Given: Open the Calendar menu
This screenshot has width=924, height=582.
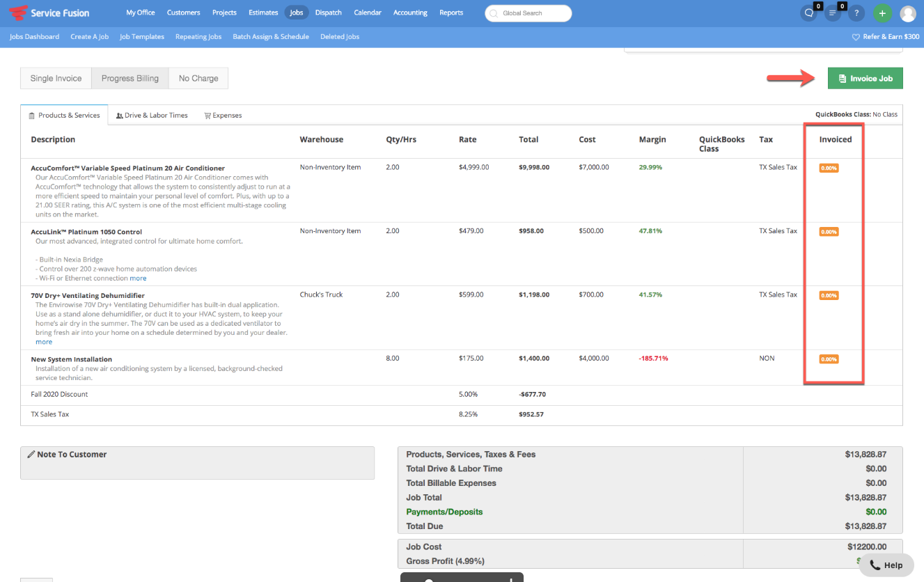Looking at the screenshot, I should pos(368,13).
